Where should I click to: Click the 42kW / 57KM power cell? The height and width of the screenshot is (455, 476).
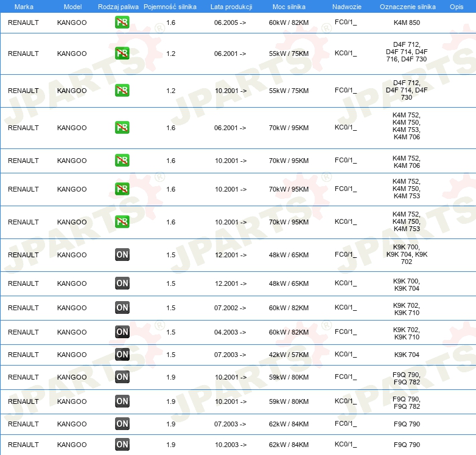click(x=289, y=355)
